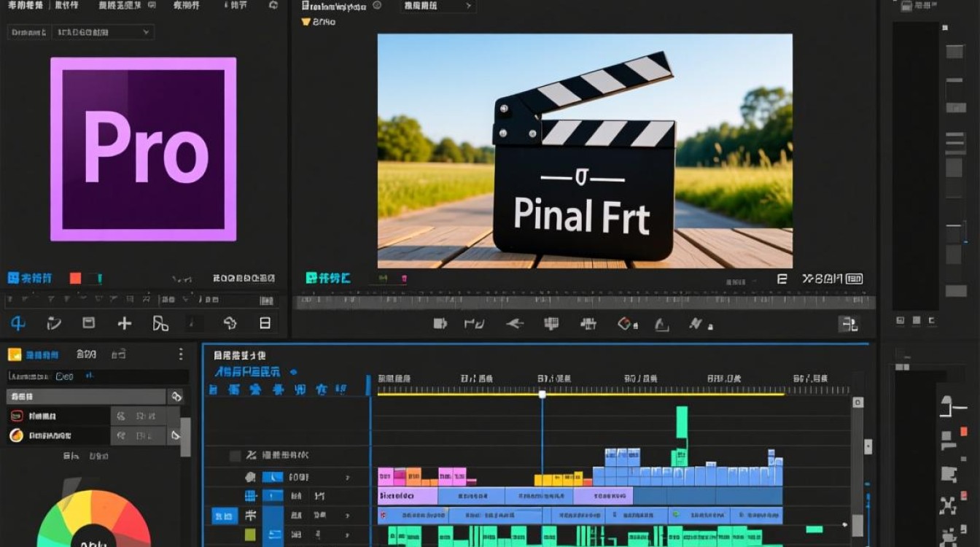980x547 pixels.
Task: Click the blue labeled button left of the tracks
Action: [225, 516]
